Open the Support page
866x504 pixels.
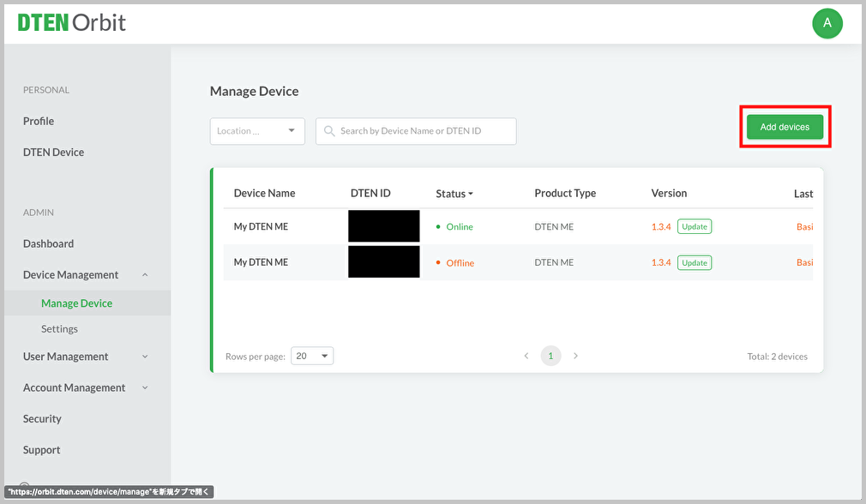pyautogui.click(x=41, y=450)
